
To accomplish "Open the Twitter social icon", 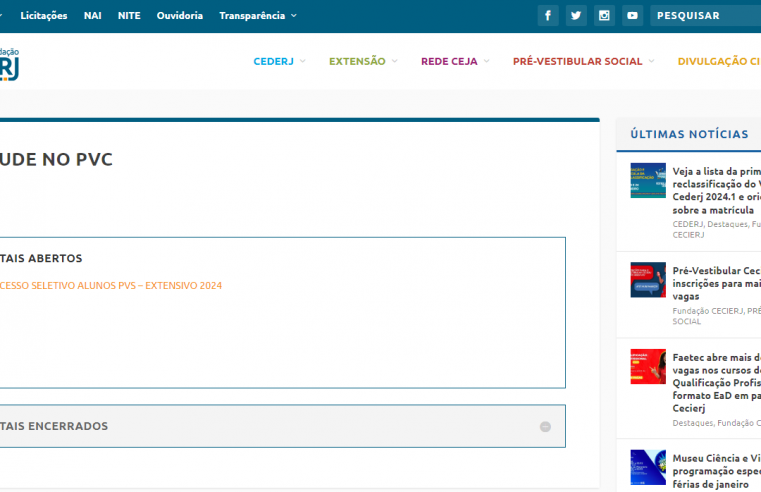I will [x=576, y=16].
